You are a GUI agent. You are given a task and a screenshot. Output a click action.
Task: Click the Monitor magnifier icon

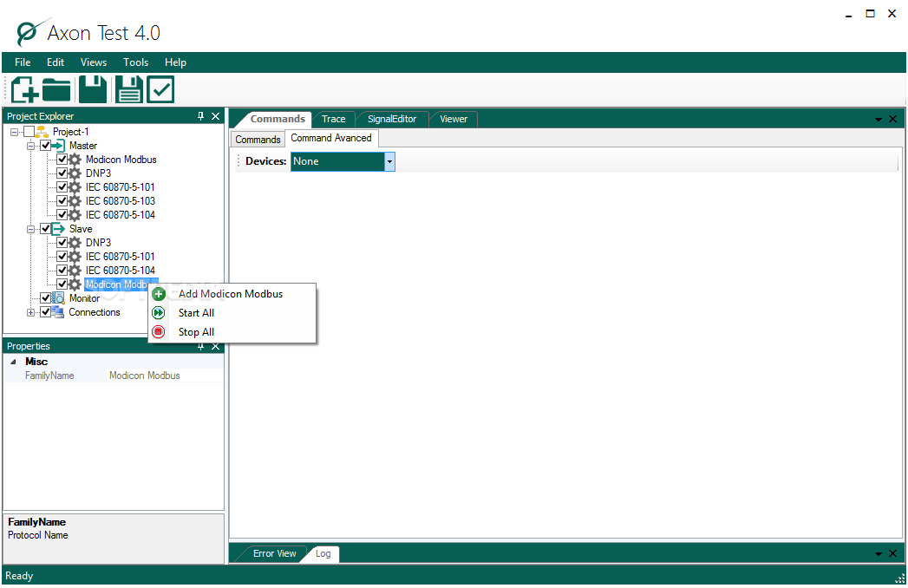click(58, 298)
